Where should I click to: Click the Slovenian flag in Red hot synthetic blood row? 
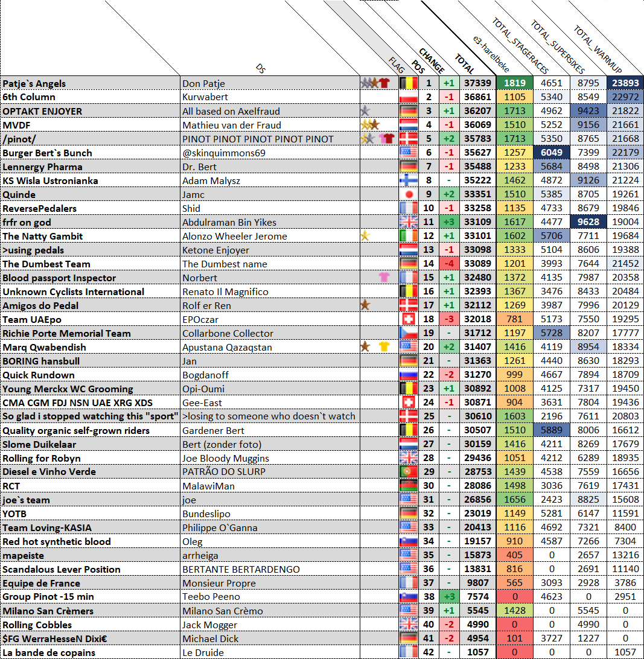(408, 541)
